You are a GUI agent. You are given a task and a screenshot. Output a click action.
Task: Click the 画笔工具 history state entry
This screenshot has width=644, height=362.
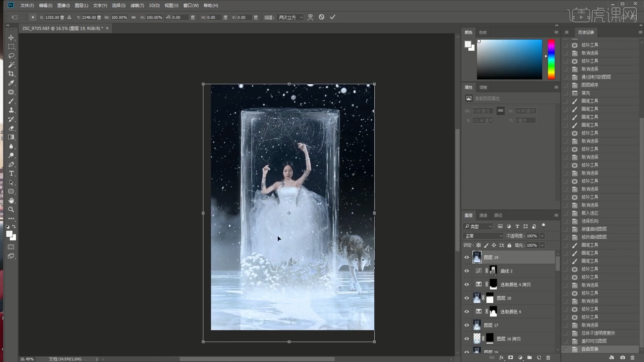(x=589, y=101)
